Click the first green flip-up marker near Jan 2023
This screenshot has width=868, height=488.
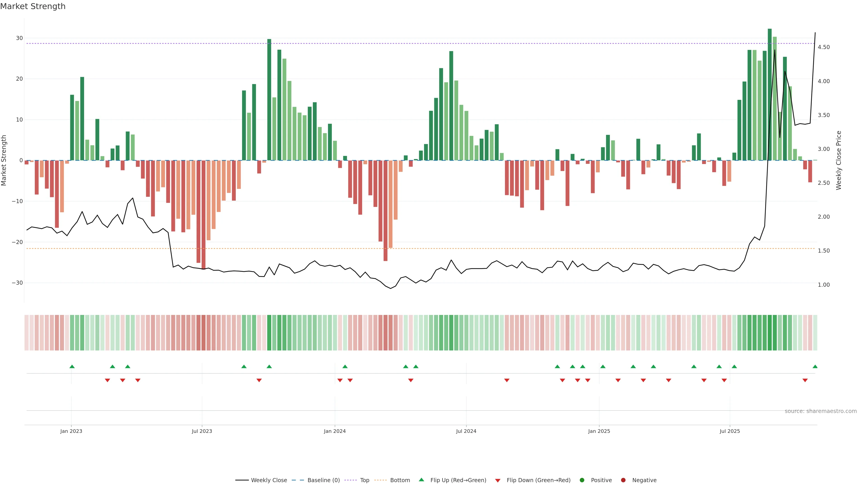[x=72, y=366]
